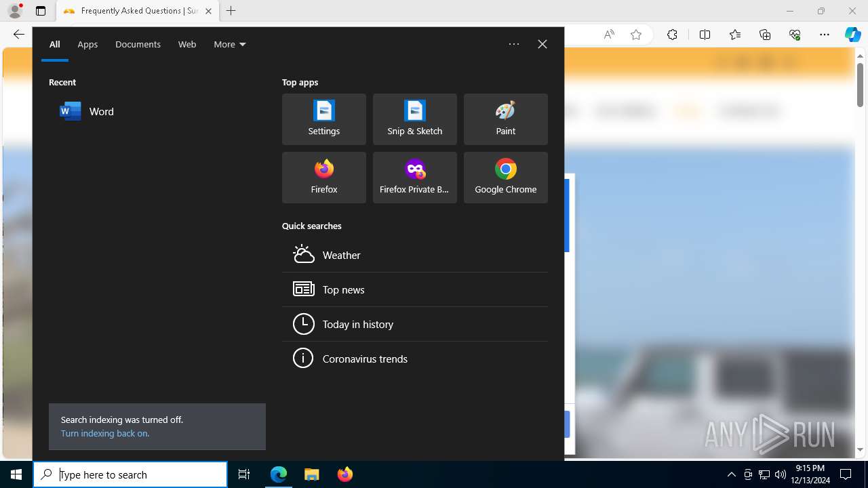Open Settings from Top apps
868x488 pixels.
[324, 119]
